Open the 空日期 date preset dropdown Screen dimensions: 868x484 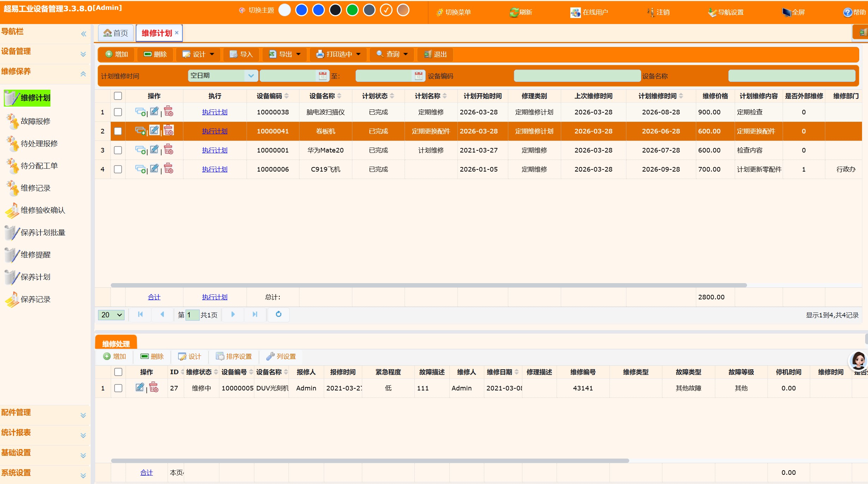point(251,76)
